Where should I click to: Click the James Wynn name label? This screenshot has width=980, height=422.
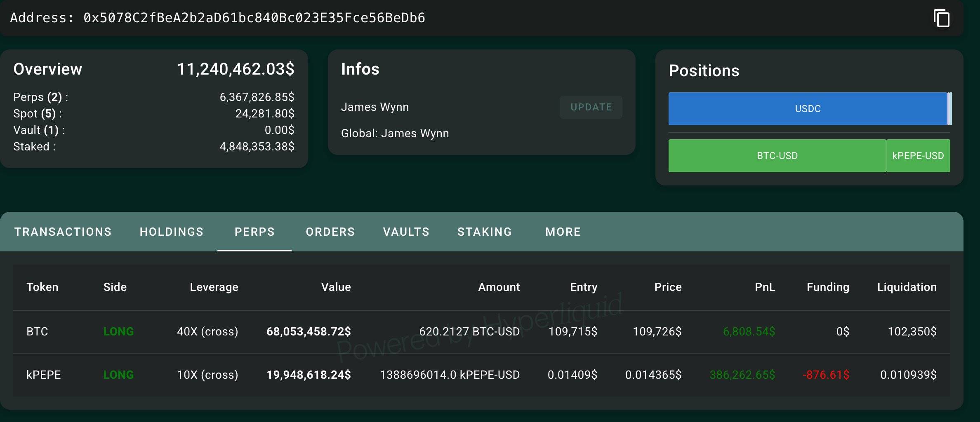(x=375, y=107)
